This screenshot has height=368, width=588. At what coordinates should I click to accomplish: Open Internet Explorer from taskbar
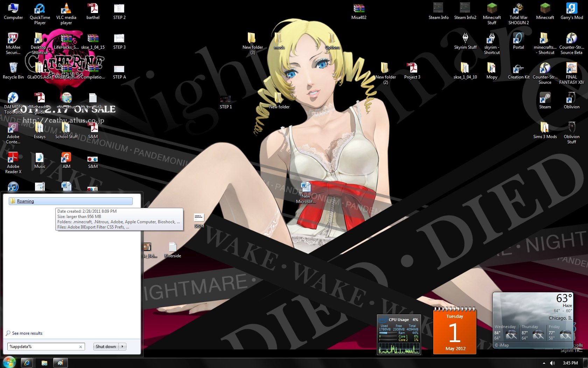pos(27,363)
